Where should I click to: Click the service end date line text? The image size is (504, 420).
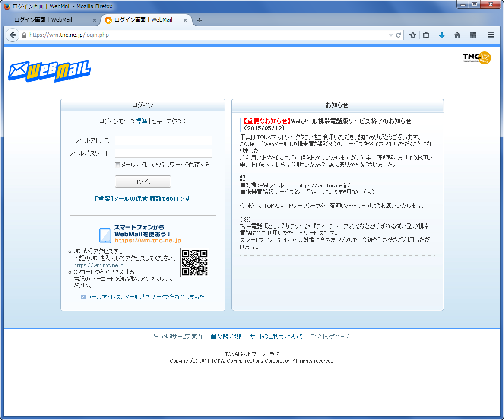coord(307,192)
